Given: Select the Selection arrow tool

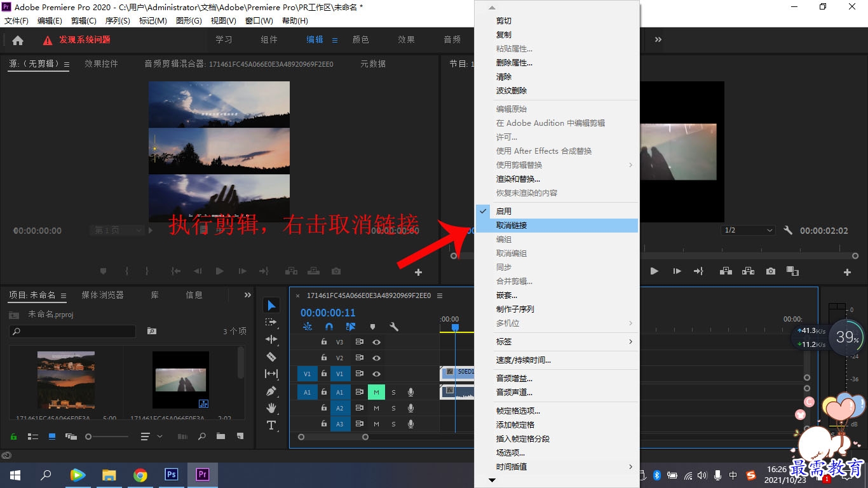Looking at the screenshot, I should [x=271, y=306].
